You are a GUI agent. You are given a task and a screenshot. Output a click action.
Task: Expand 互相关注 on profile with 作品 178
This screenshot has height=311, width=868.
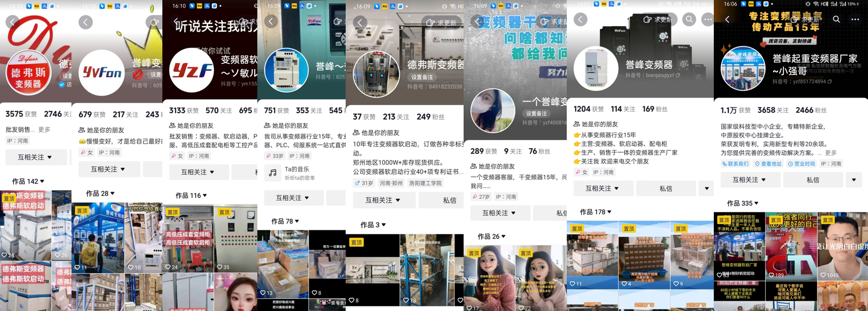[603, 188]
